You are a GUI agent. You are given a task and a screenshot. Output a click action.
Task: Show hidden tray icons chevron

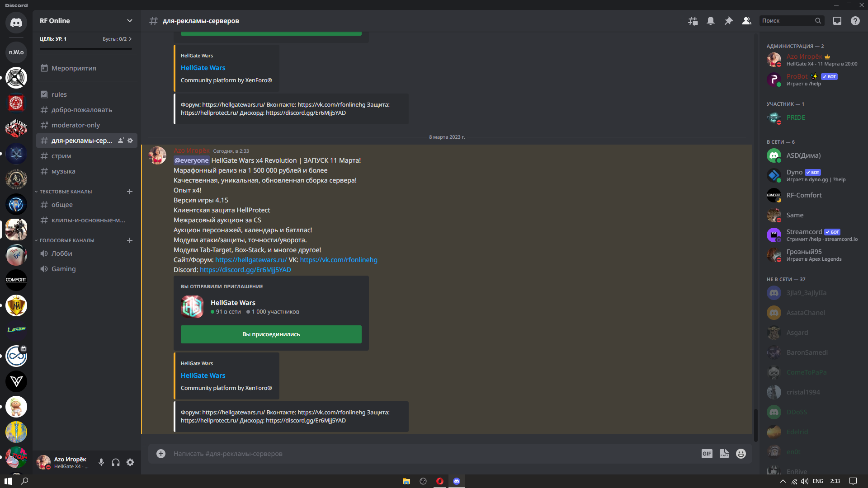(x=783, y=481)
